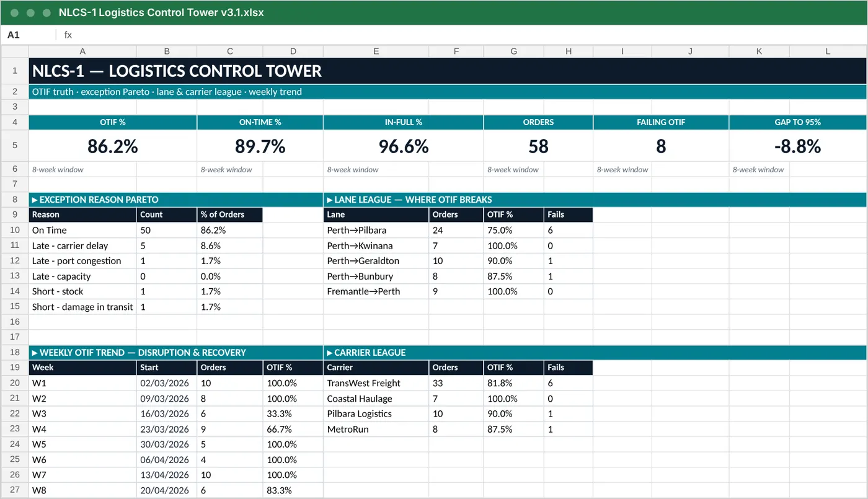Click the Fremantle→Perth lane cell
The width and height of the screenshot is (868, 499).
(x=376, y=291)
